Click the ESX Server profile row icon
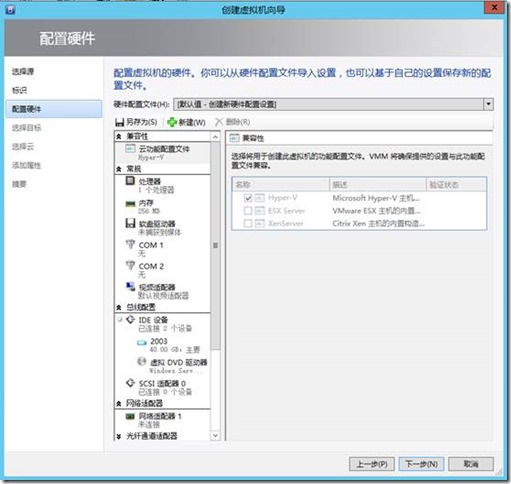The height and width of the screenshot is (484, 511). [260, 210]
